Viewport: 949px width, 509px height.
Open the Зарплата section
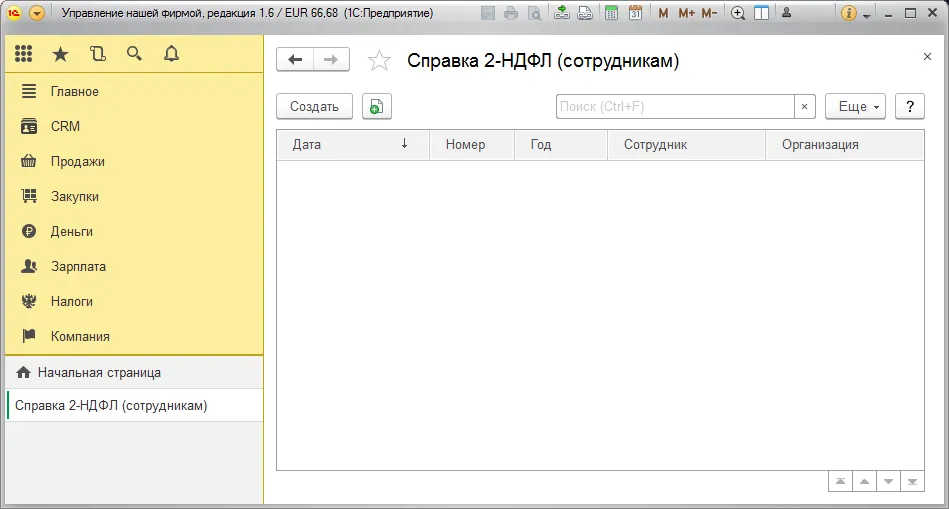coord(78,267)
